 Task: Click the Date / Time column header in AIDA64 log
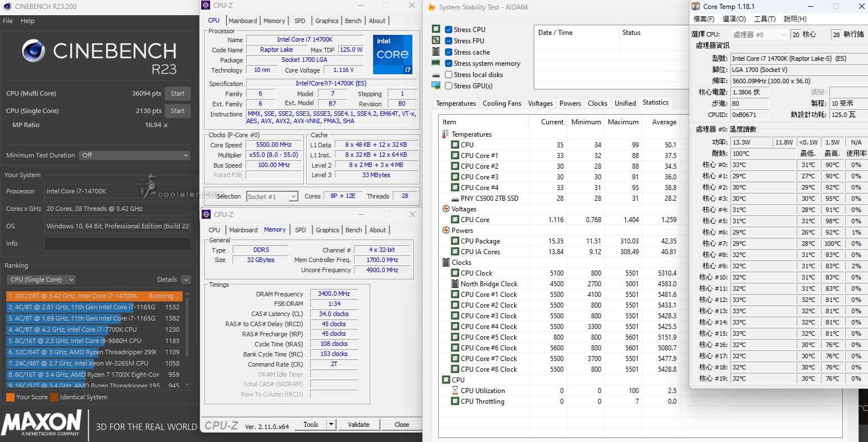pyautogui.click(x=575, y=33)
